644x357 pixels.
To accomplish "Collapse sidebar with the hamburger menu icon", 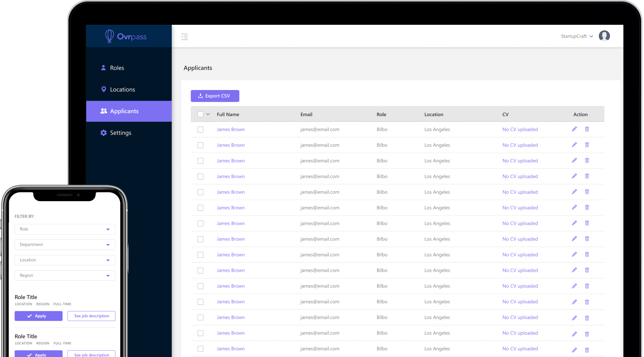I will [x=184, y=37].
